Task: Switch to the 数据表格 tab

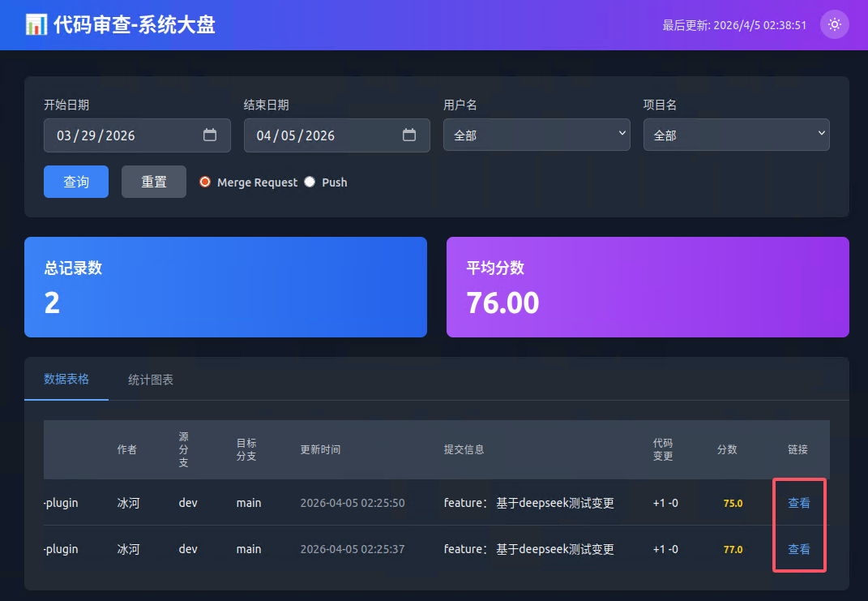Action: coord(66,379)
